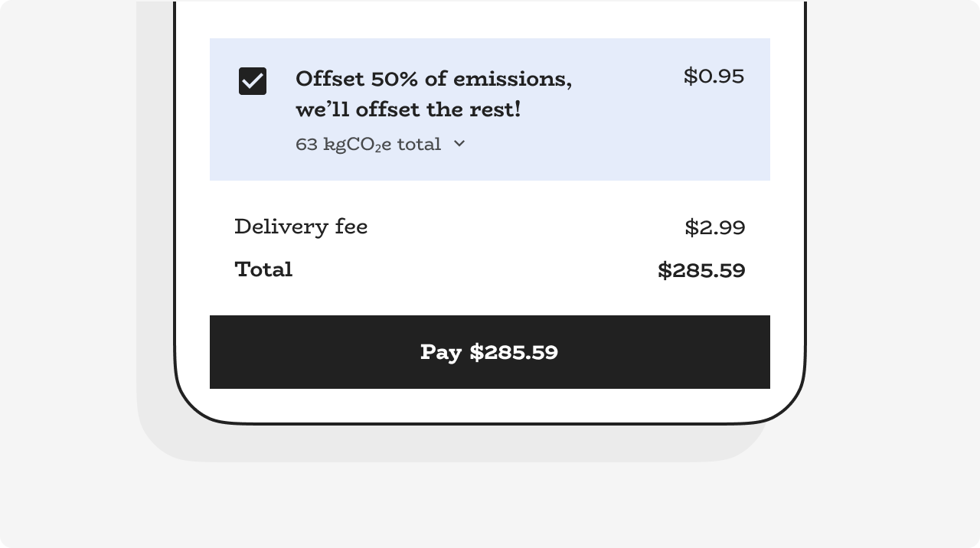Click the bold Total label

[x=263, y=269]
